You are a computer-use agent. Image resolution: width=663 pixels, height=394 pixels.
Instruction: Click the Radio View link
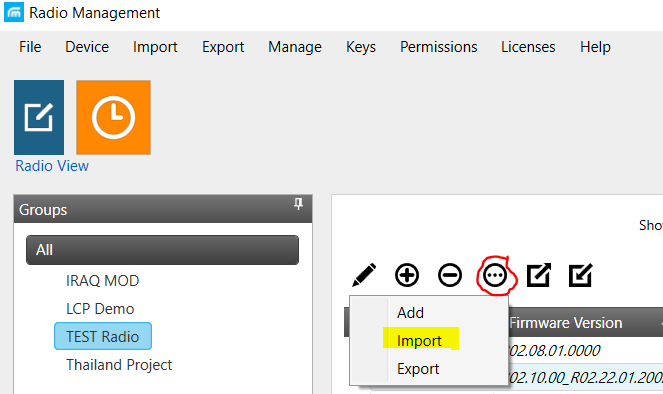(x=52, y=166)
